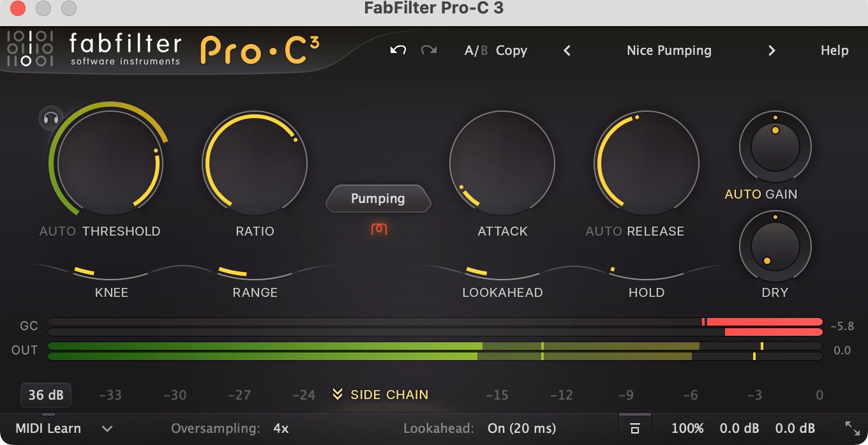Click the -15 meter scale label
Image resolution: width=868 pixels, height=445 pixels.
tap(497, 395)
